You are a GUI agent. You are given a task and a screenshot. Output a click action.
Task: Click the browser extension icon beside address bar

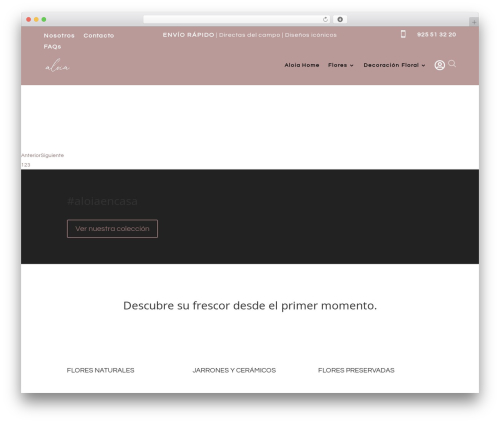pyautogui.click(x=340, y=19)
